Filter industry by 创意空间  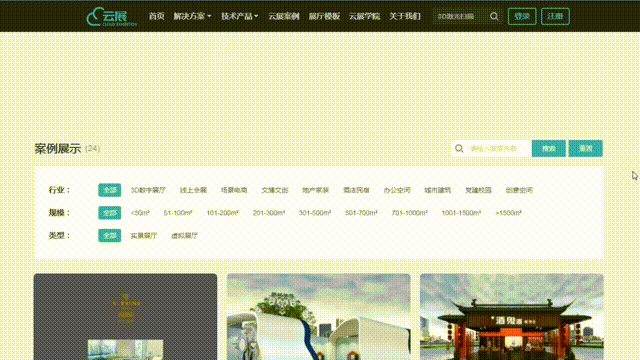pos(519,190)
